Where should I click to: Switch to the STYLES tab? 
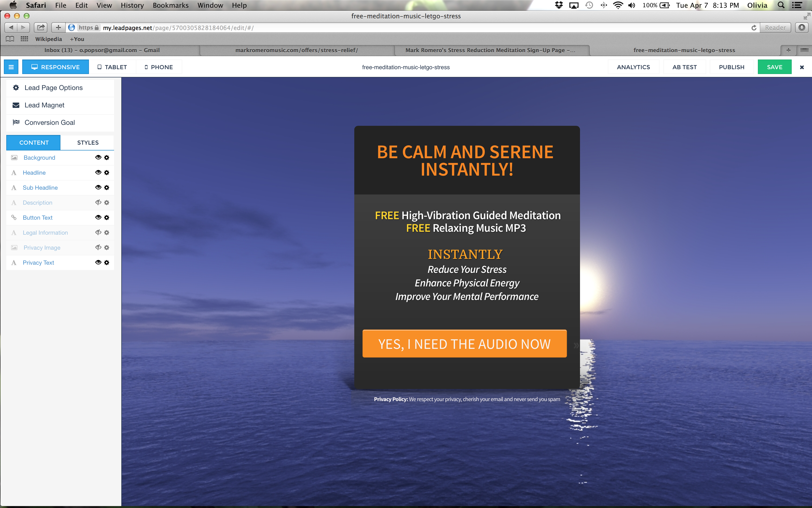[87, 142]
